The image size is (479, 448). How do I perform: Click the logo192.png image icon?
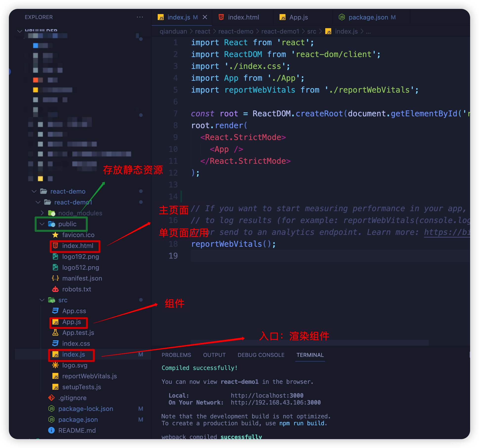pyautogui.click(x=55, y=257)
